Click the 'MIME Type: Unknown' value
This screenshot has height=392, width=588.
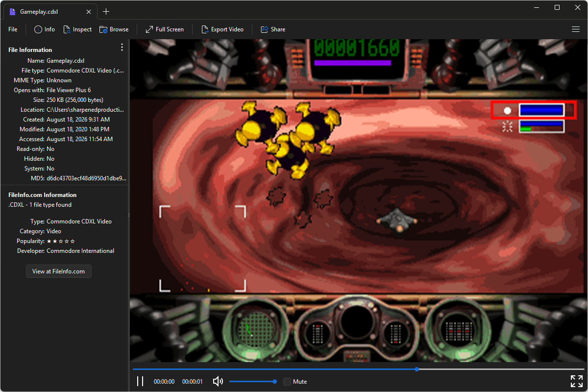[x=59, y=80]
